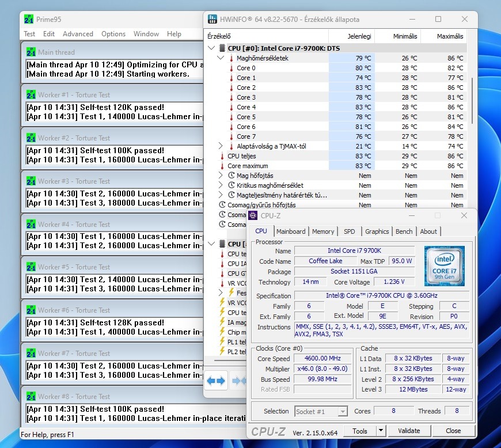501x448 pixels.
Task: Switch to the Graphics tab in CPU-Z
Action: [x=377, y=231]
